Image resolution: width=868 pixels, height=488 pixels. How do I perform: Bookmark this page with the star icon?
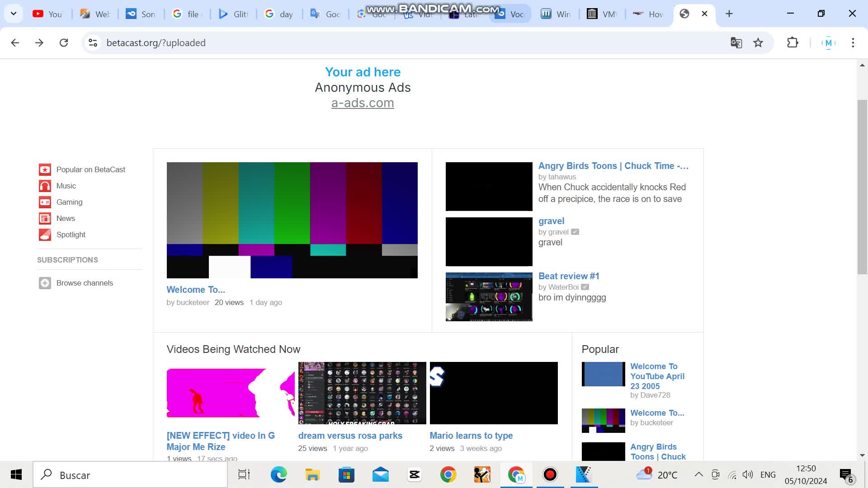pyautogui.click(x=758, y=42)
